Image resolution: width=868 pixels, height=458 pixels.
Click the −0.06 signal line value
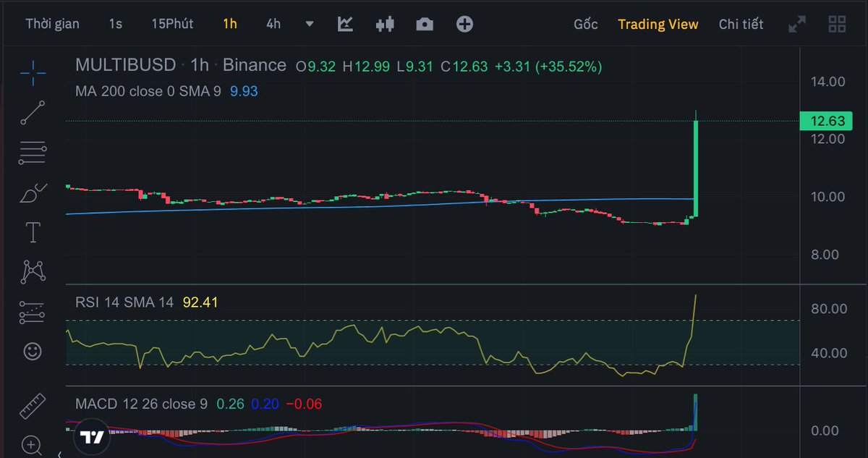tap(305, 404)
